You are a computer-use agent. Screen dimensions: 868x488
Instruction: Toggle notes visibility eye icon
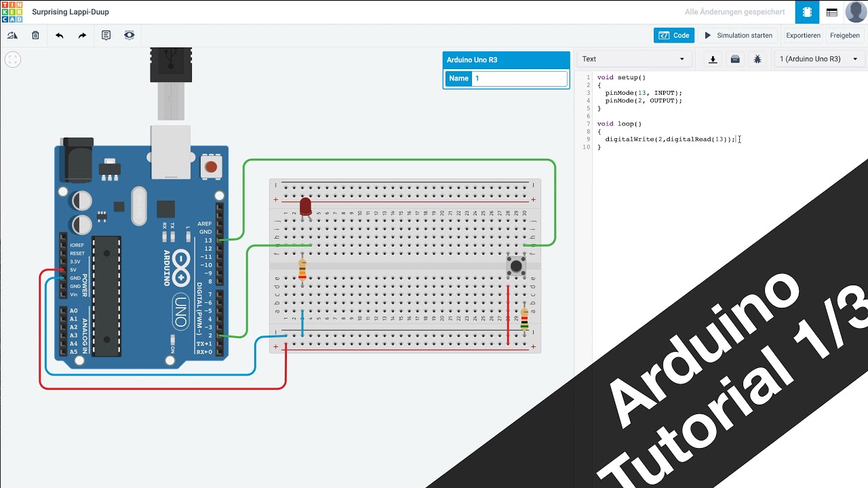click(x=129, y=35)
